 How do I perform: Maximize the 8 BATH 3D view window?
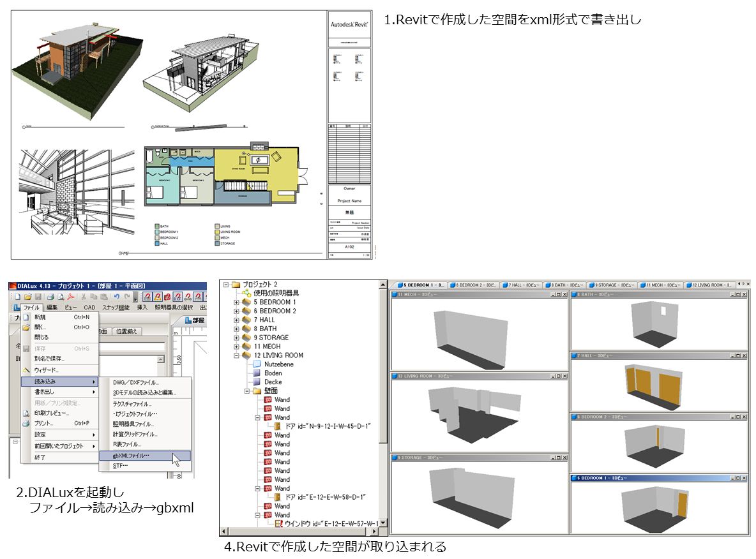point(738,294)
